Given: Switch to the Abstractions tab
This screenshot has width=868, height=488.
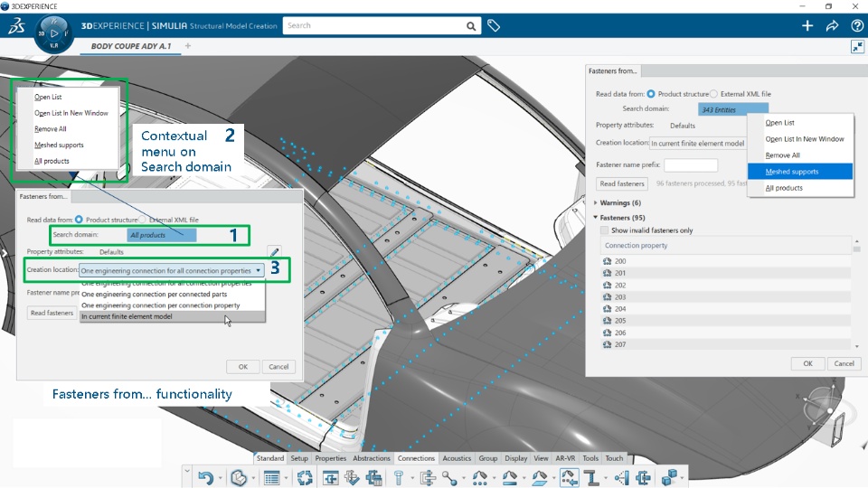Looking at the screenshot, I should coord(371,458).
